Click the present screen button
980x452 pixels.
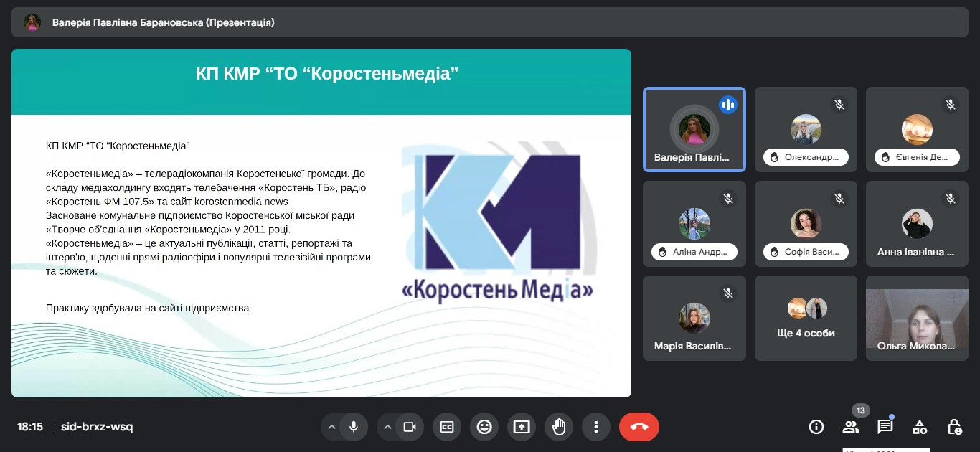tap(522, 427)
